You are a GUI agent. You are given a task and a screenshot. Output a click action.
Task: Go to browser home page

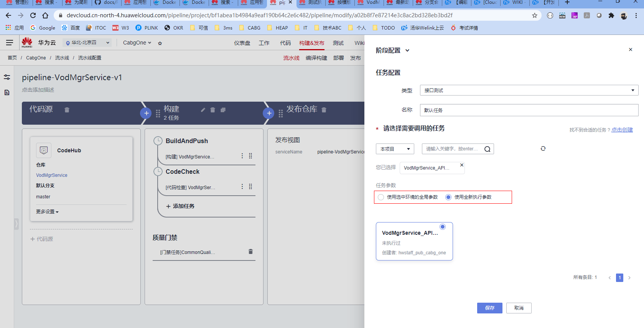pos(45,15)
